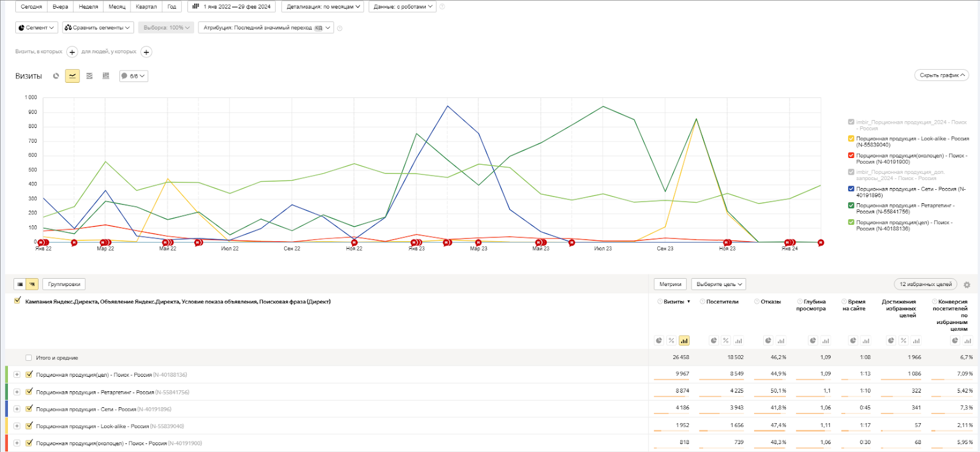
Task: Show pie chart for Визиты column
Action: tap(659, 341)
